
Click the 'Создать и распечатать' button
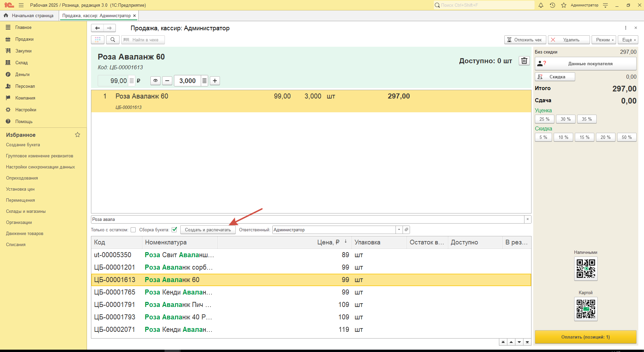[208, 230]
